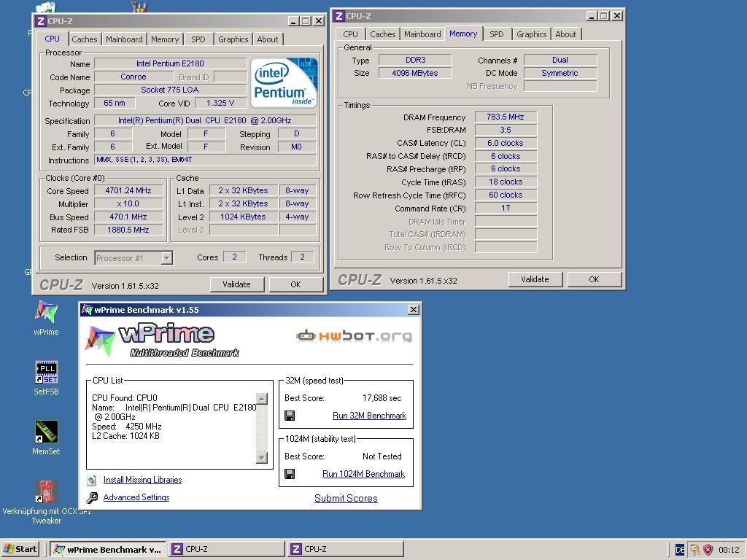747x560 pixels.
Task: Select About tab in right CPU-Z window
Action: (x=565, y=34)
